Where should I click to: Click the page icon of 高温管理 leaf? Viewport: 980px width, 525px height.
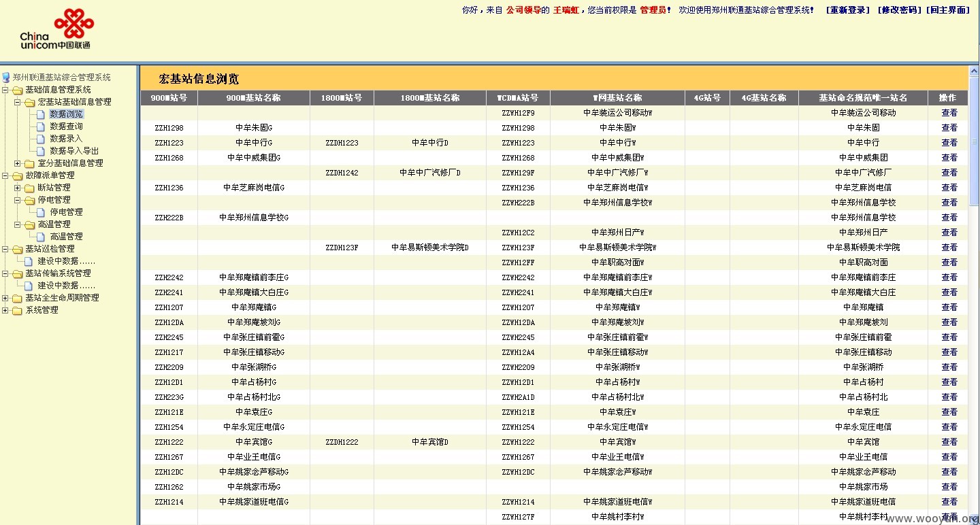pyautogui.click(x=41, y=237)
